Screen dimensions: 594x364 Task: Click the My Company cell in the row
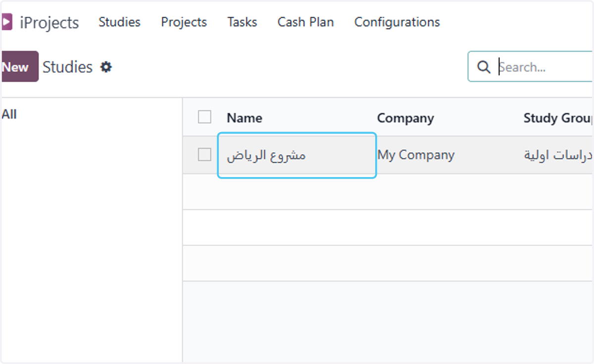[x=416, y=155]
